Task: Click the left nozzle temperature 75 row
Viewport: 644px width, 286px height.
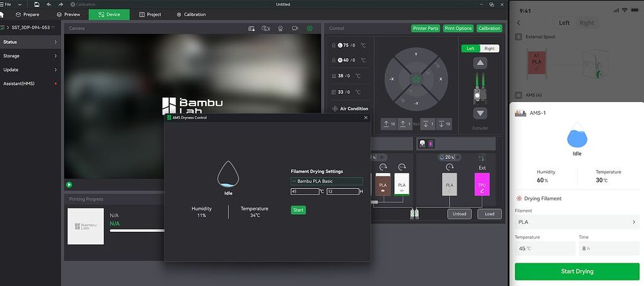Action: point(348,46)
